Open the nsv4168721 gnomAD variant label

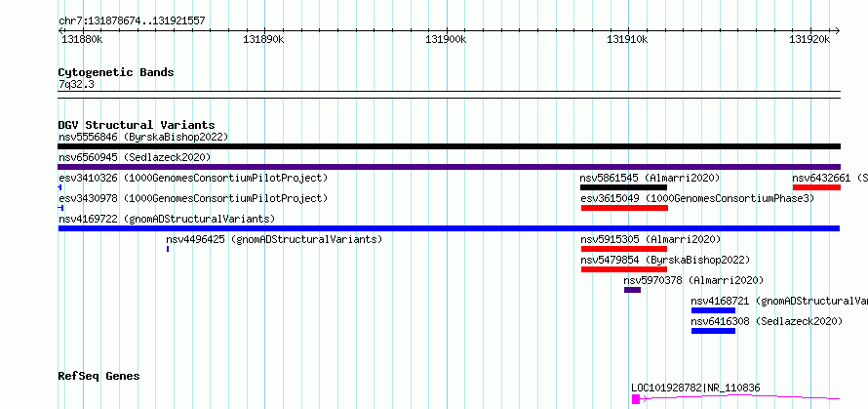(779, 301)
